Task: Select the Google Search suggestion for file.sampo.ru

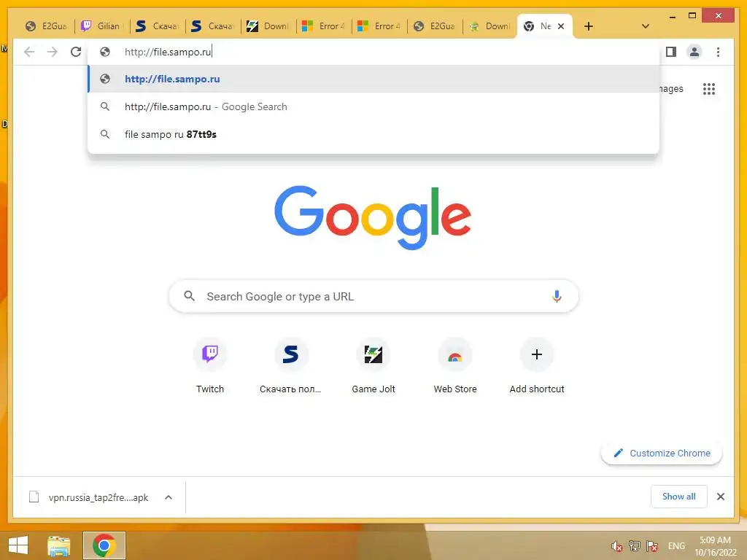Action: click(374, 106)
